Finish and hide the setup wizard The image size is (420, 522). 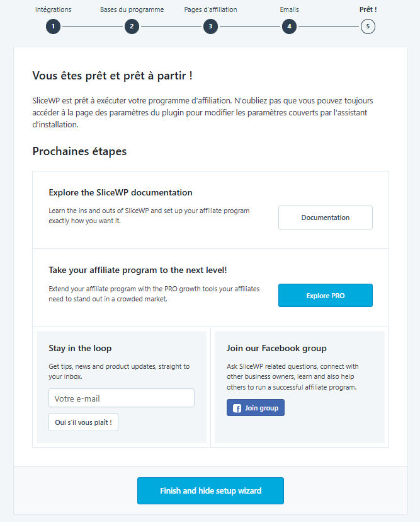pyautogui.click(x=210, y=490)
